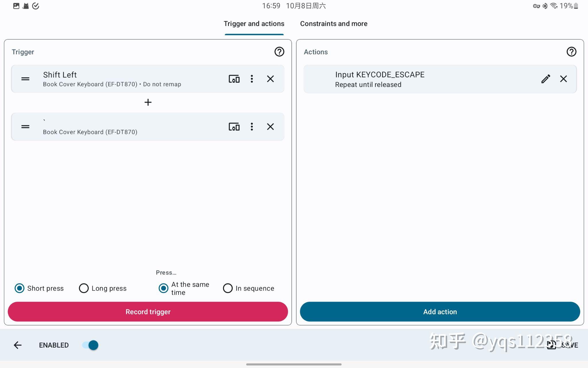Open the Actions panel help

tap(571, 52)
